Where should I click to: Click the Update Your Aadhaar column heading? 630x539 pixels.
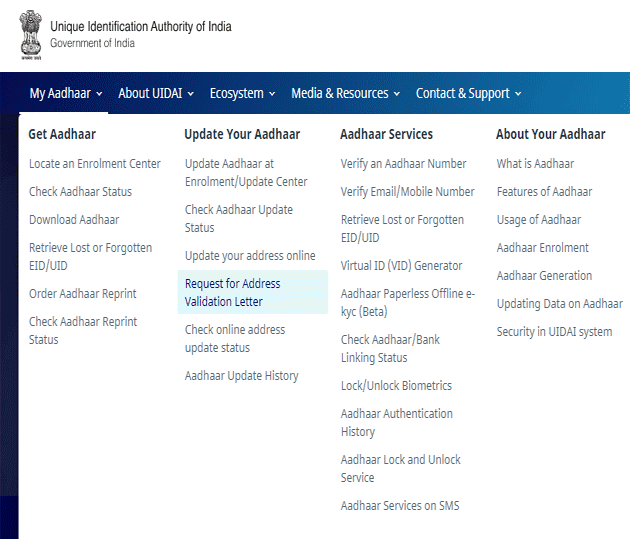(242, 134)
